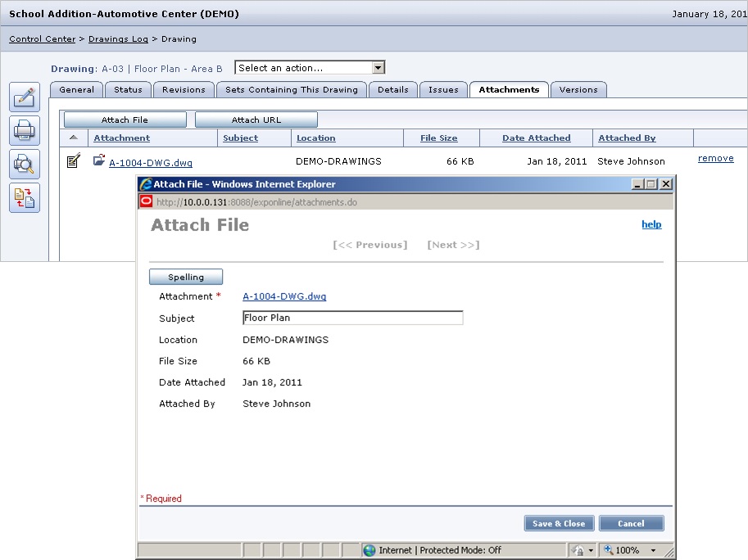Click the document swap icon in sidebar
748x560 pixels.
point(24,198)
